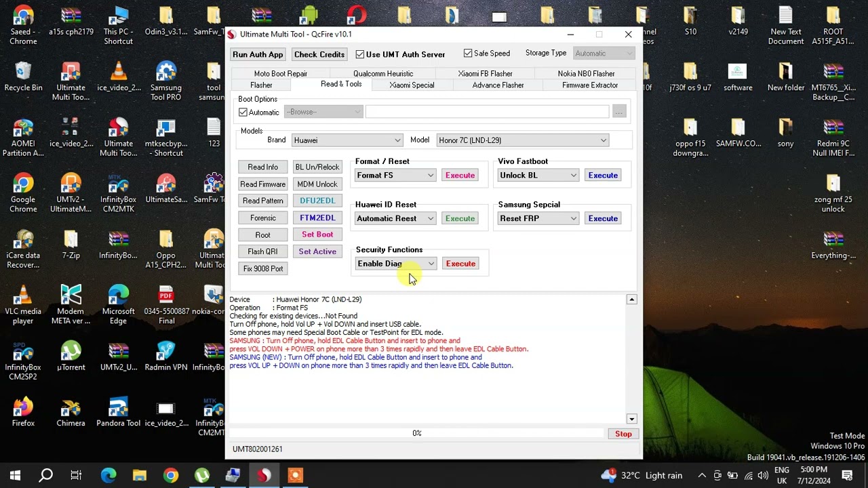This screenshot has height=488, width=868.
Task: Launch the Microsoft Edge desktop icon
Action: coord(118,305)
